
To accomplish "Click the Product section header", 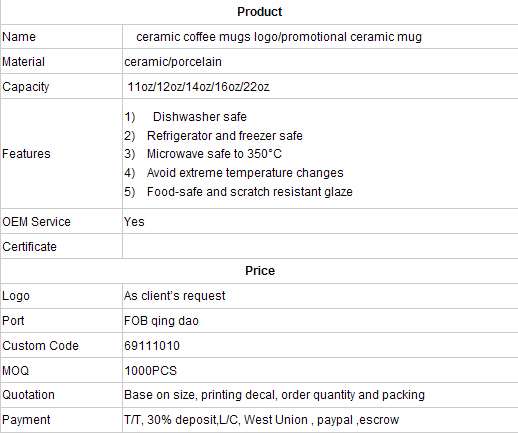I will coord(259,12).
